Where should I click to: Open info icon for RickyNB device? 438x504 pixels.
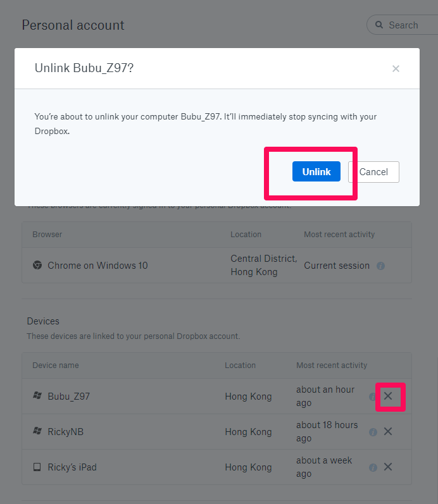click(x=373, y=432)
